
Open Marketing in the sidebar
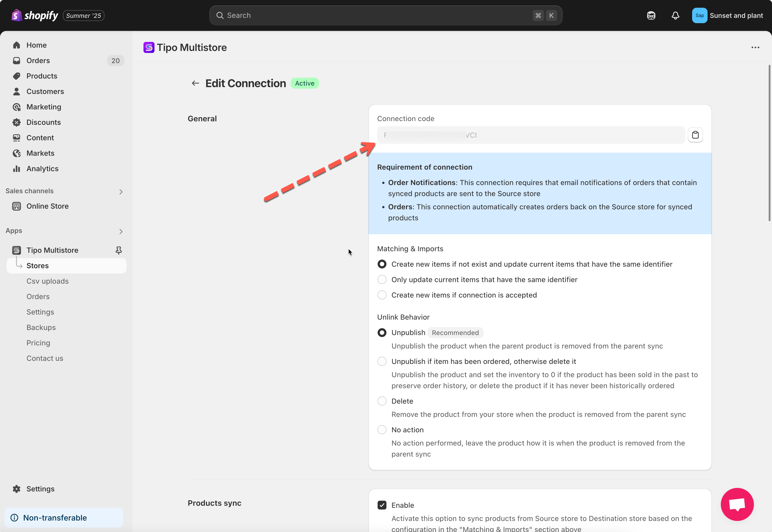pos(66,107)
